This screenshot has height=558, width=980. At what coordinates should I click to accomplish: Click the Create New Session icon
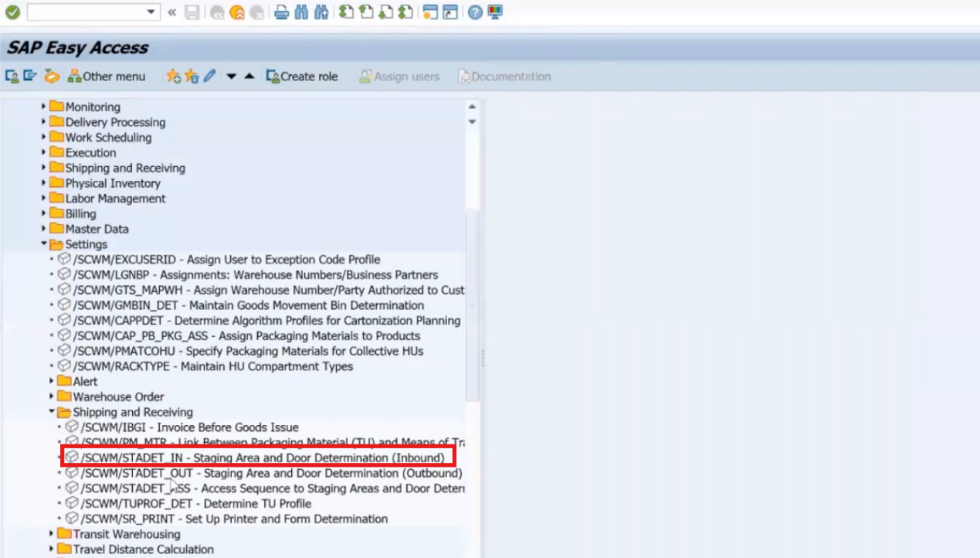pyautogui.click(x=430, y=12)
